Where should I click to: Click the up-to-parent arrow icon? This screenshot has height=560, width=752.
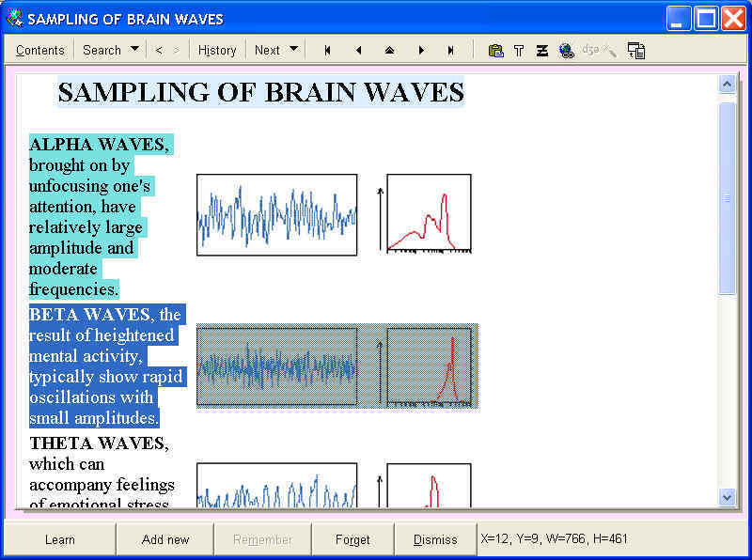pos(389,51)
